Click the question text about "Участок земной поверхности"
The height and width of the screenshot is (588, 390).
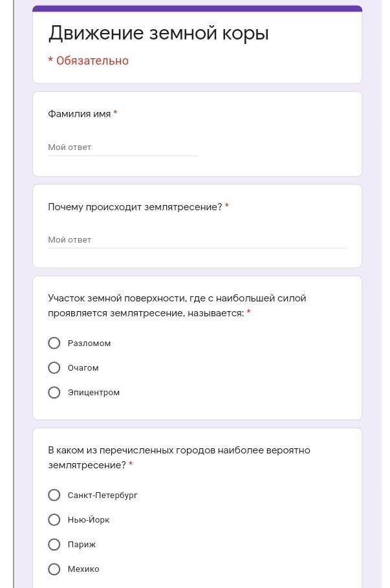pyautogui.click(x=177, y=305)
